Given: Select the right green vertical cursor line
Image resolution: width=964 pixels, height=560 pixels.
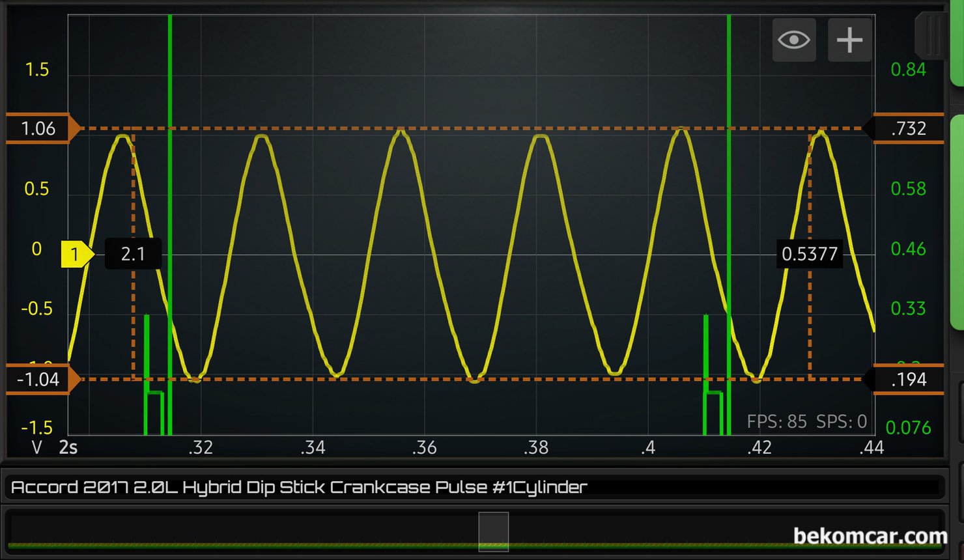Looking at the screenshot, I should (x=729, y=195).
